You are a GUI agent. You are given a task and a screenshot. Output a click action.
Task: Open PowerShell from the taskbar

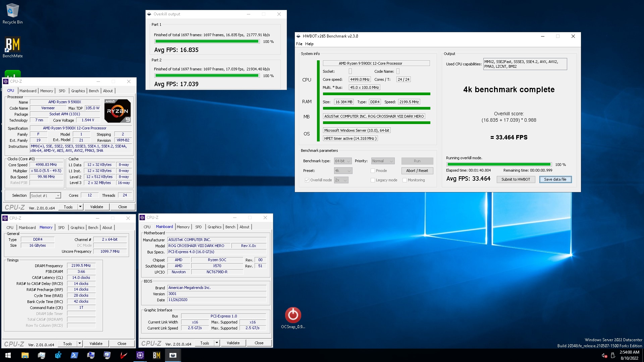pyautogui.click(x=74, y=355)
